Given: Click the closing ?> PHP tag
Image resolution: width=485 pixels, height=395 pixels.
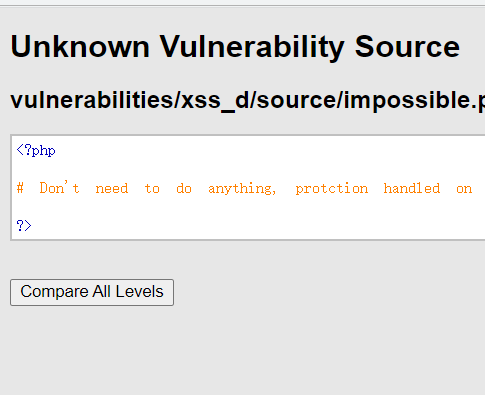Looking at the screenshot, I should coord(24,226).
